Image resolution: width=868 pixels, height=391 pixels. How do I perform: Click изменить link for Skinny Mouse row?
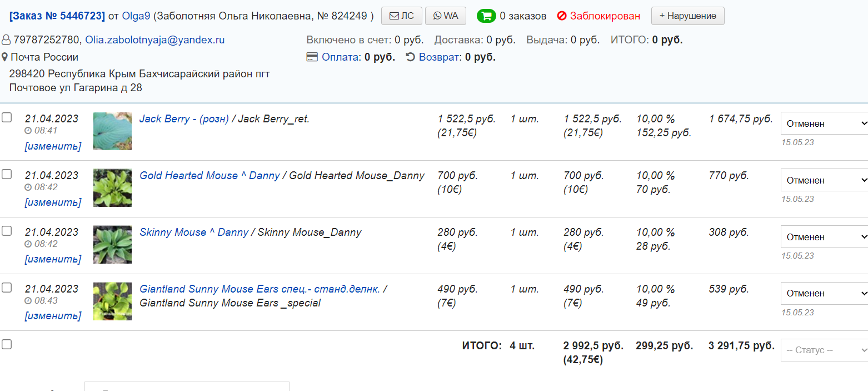point(53,259)
